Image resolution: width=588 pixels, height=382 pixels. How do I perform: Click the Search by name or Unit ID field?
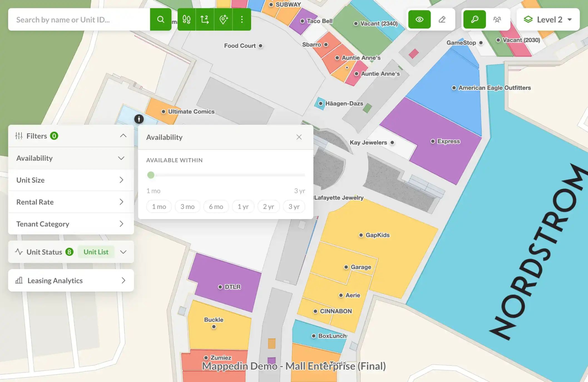tap(79, 19)
